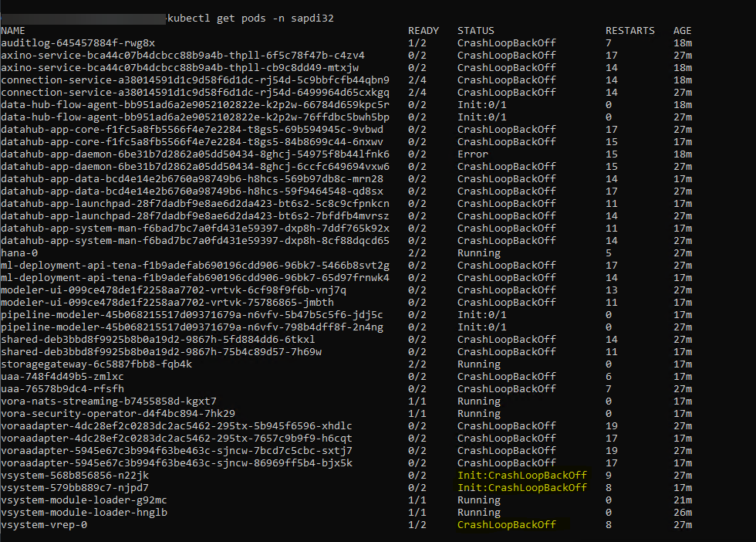Click Init:0/1 status of pipeline-modeler pod ending jdj5c
The height and width of the screenshot is (542, 756).
482,315
